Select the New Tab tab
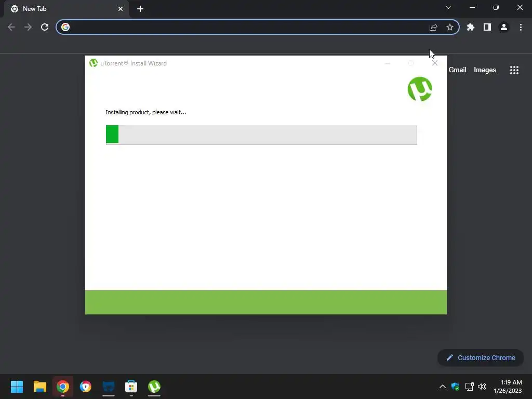 point(66,9)
